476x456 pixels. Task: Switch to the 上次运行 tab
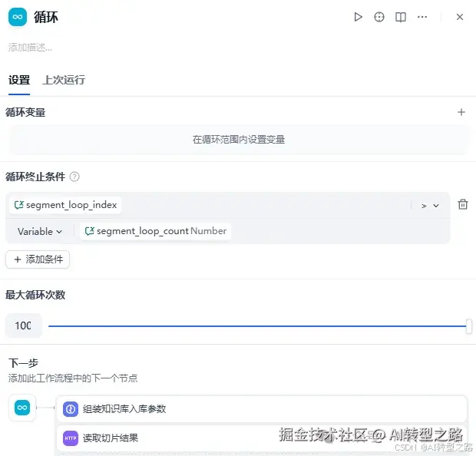[x=64, y=80]
